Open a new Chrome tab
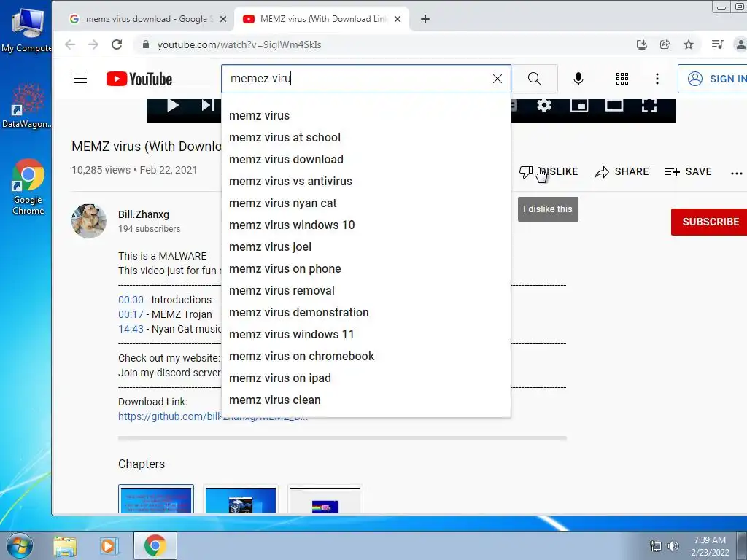747x560 pixels. (425, 19)
